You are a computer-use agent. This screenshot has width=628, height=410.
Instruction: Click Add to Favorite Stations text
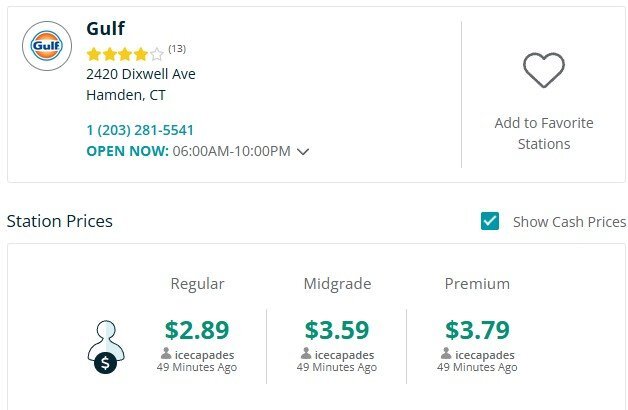click(543, 133)
